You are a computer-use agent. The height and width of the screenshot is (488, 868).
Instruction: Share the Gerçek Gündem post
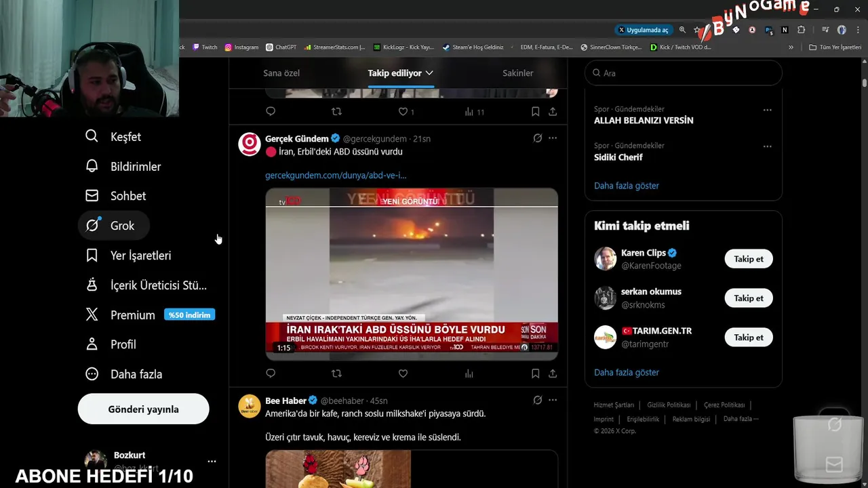click(x=553, y=373)
